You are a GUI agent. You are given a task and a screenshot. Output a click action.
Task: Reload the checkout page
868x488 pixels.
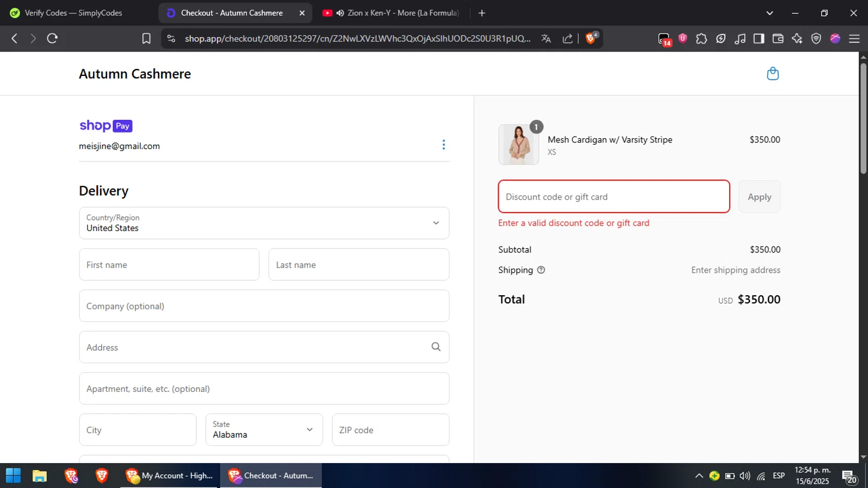pos(52,38)
